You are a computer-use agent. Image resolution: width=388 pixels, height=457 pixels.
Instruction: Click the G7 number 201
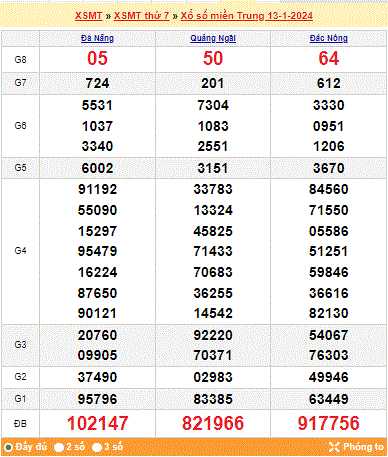[x=213, y=83]
